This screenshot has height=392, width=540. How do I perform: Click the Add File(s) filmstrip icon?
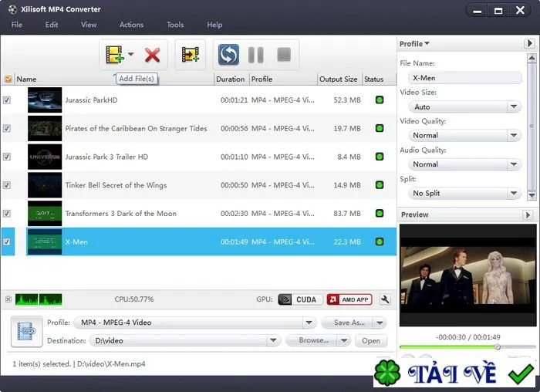pyautogui.click(x=114, y=55)
